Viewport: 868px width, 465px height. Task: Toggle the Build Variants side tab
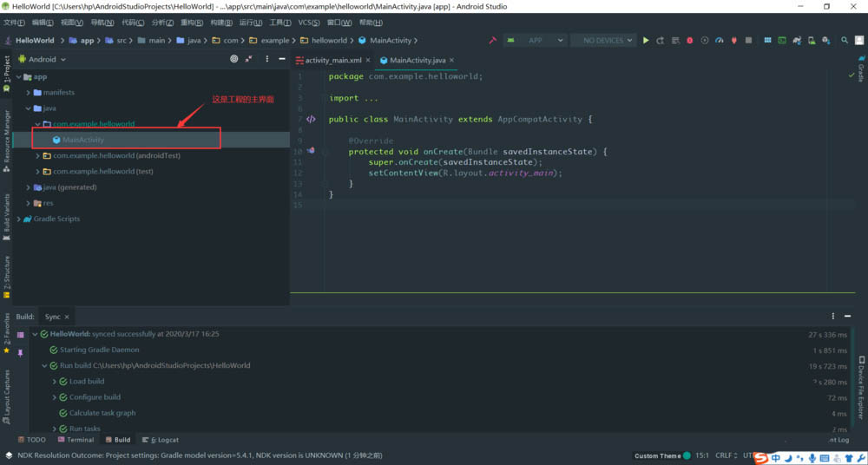point(6,217)
